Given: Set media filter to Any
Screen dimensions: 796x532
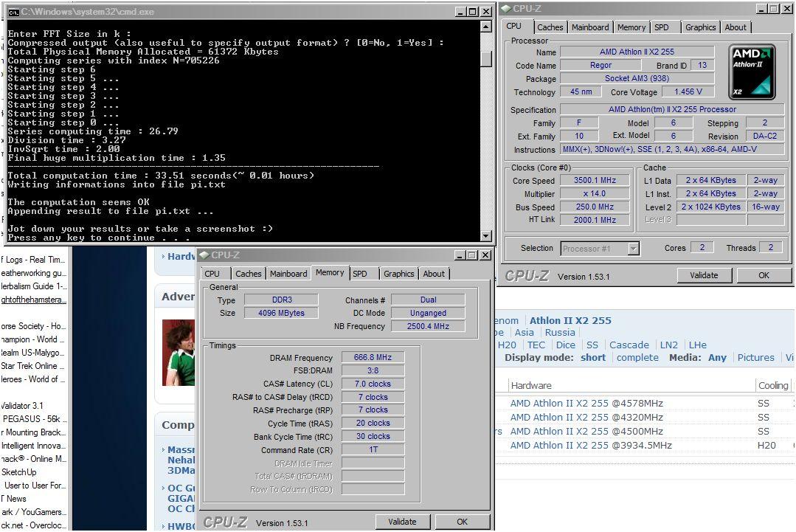Looking at the screenshot, I should 717,357.
